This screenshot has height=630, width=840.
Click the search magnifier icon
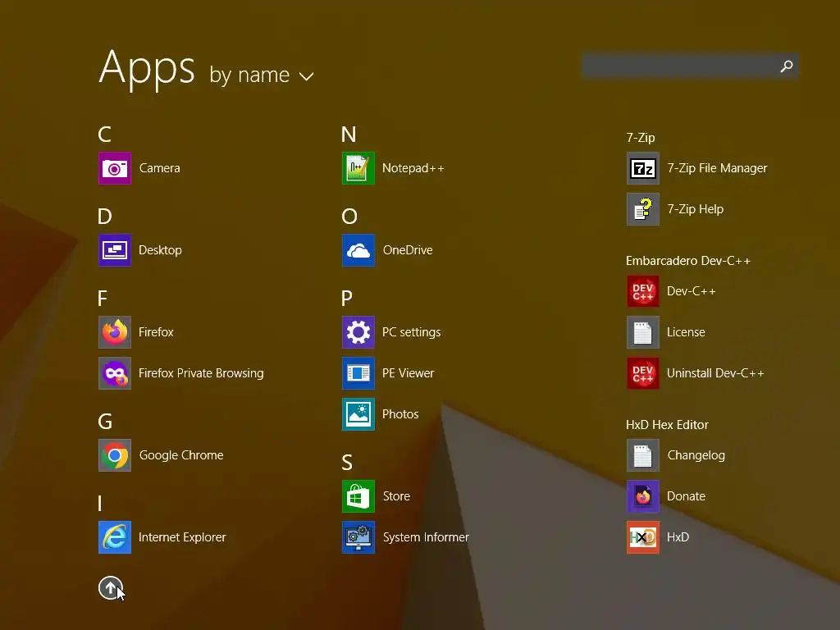787,66
